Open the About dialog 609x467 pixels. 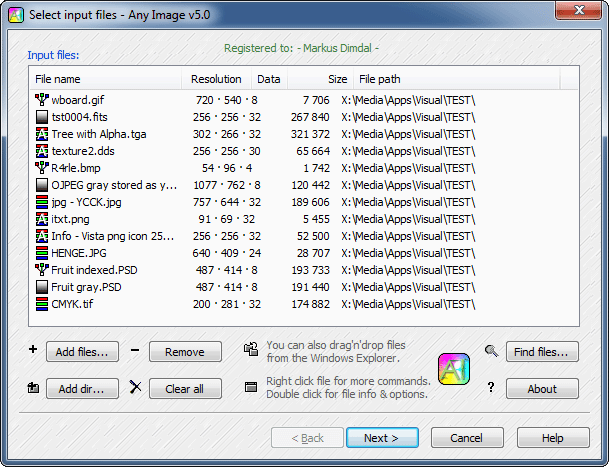pos(542,389)
